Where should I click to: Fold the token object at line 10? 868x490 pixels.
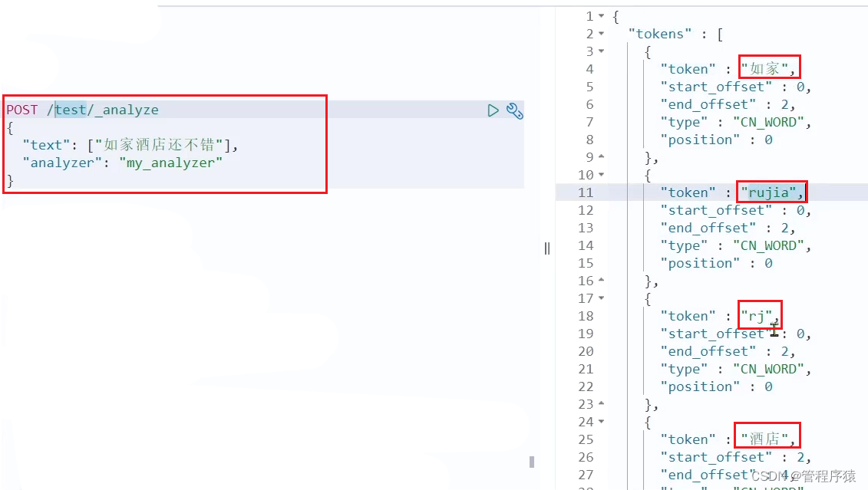click(x=601, y=175)
